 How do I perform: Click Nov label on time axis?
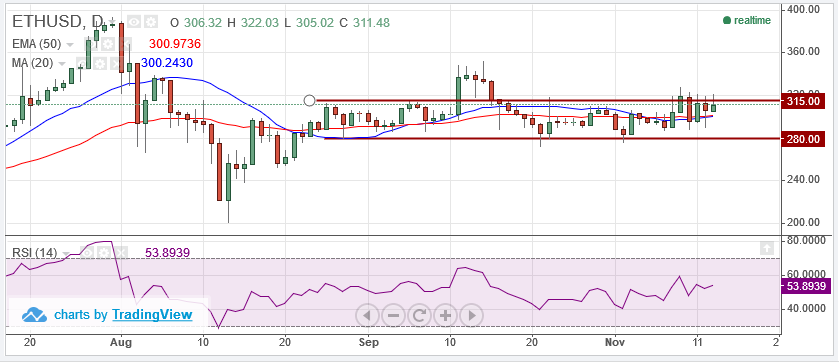615,342
